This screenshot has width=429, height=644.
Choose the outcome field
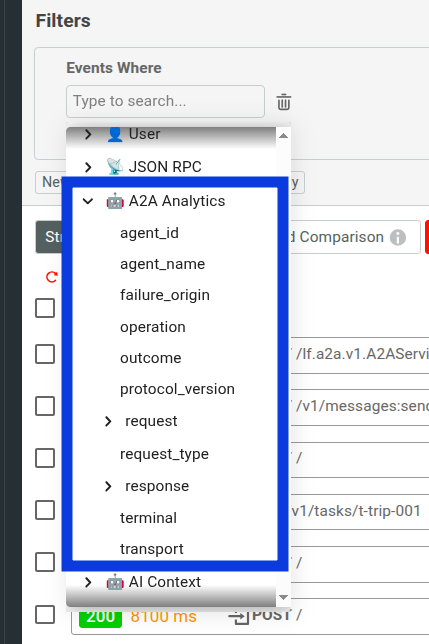pyautogui.click(x=151, y=358)
